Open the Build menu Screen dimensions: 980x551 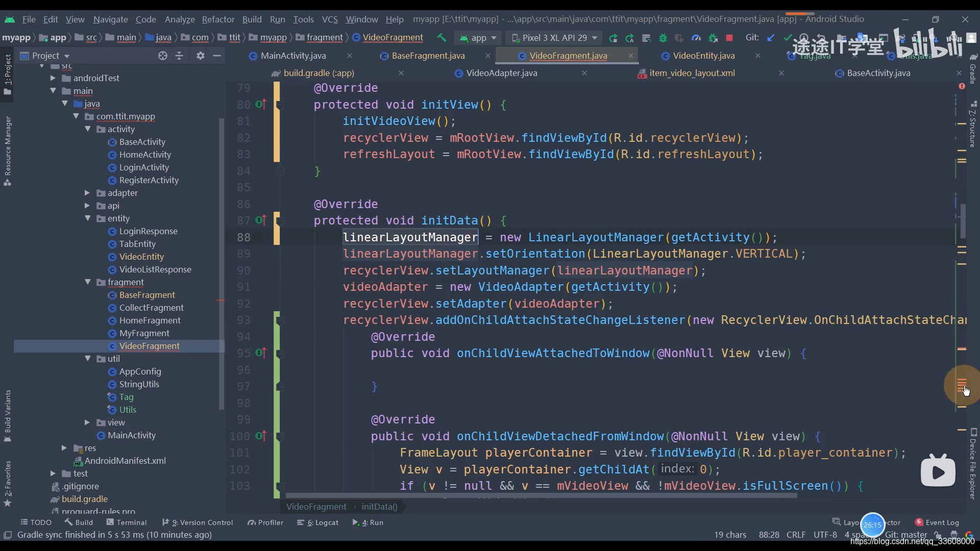(x=252, y=19)
